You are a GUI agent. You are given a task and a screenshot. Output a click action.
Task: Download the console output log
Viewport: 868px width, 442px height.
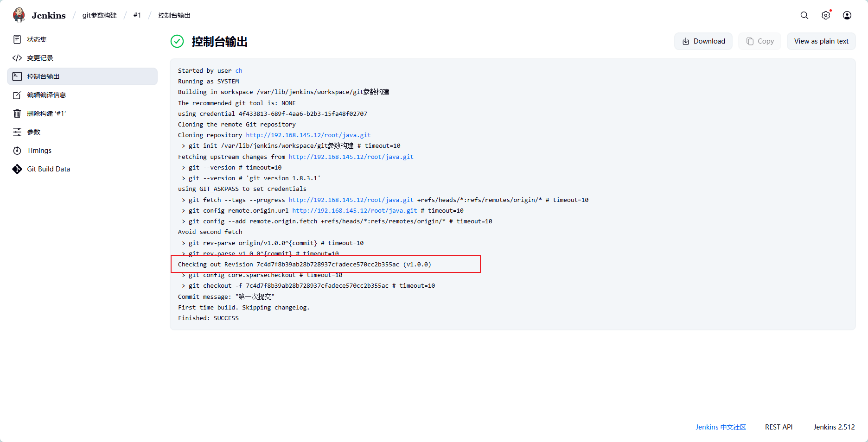tap(703, 41)
